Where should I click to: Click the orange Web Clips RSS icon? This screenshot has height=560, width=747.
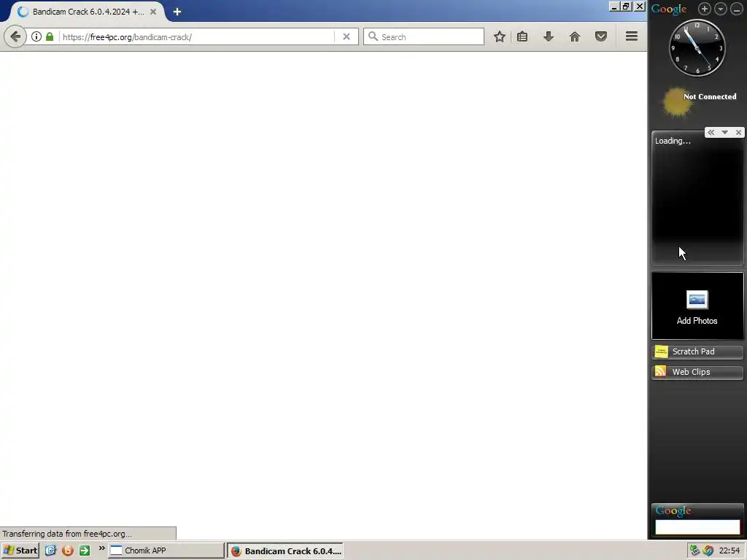coord(661,371)
